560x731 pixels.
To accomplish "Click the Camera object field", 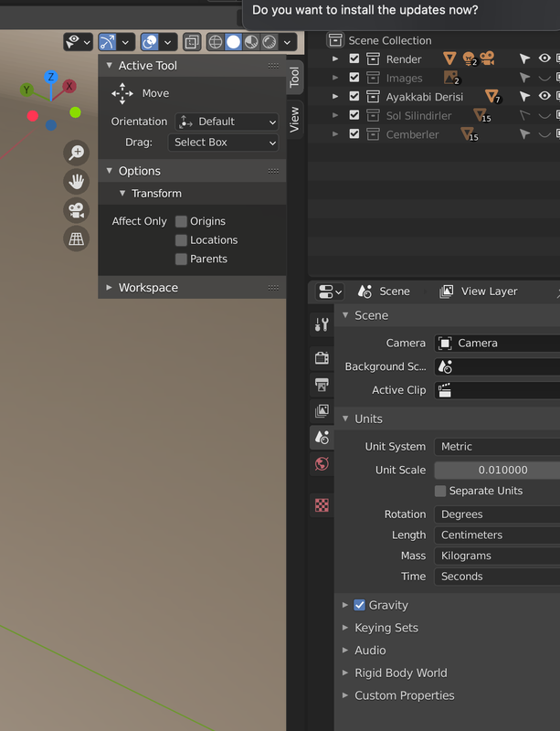I will pyautogui.click(x=497, y=344).
